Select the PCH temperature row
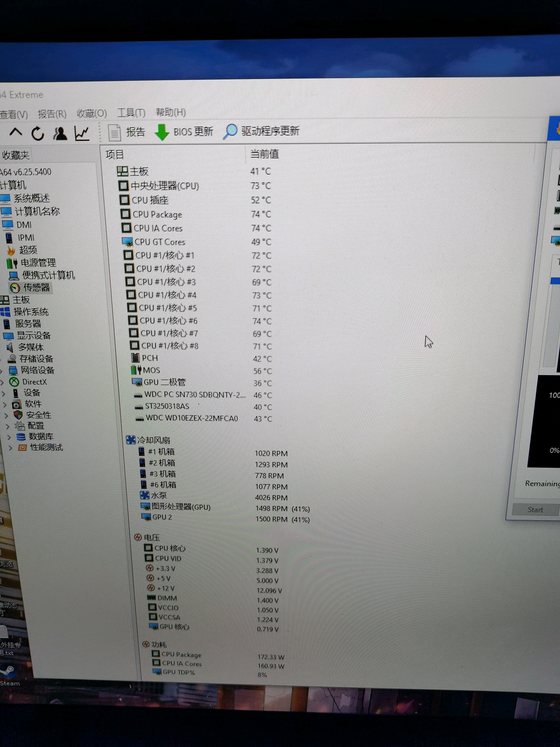 coord(202,358)
